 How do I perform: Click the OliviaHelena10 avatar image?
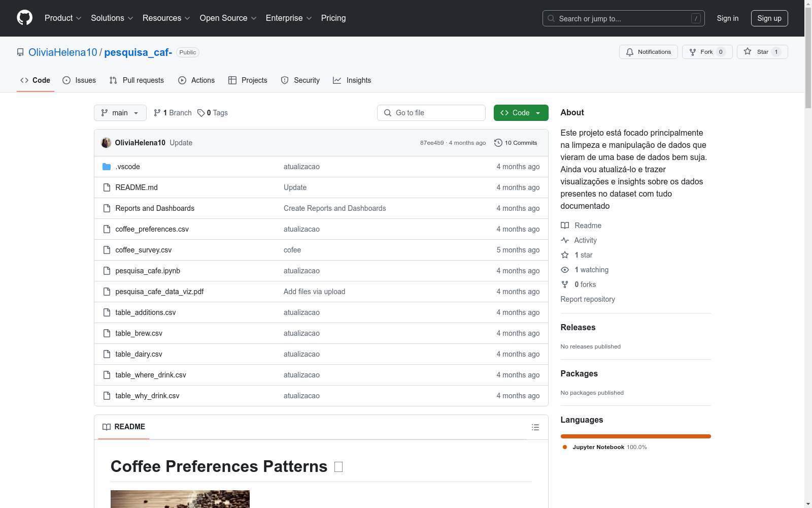pos(106,143)
